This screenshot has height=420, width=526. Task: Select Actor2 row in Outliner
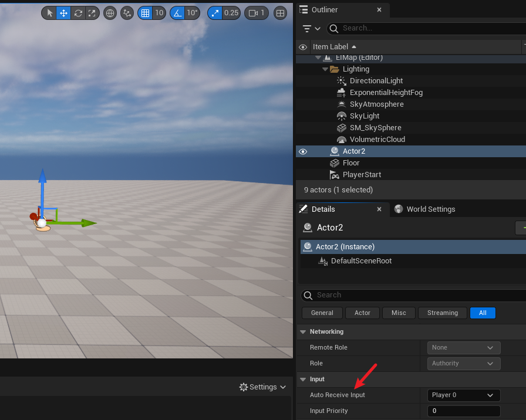[411, 151]
